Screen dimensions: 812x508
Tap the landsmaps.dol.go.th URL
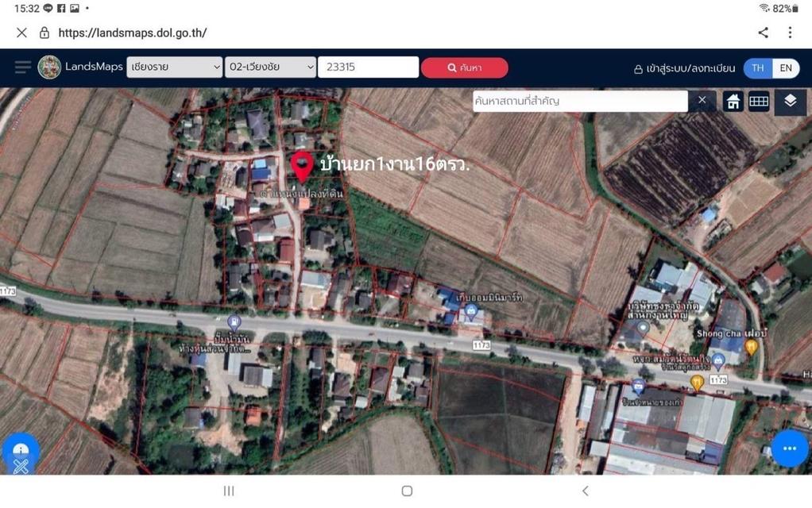tap(133, 33)
